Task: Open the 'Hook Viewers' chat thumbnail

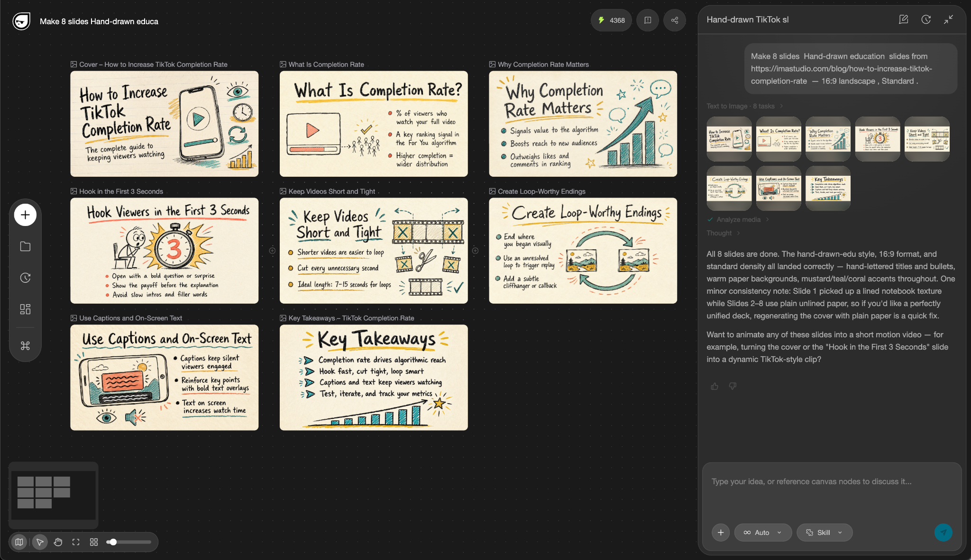Action: 878,139
